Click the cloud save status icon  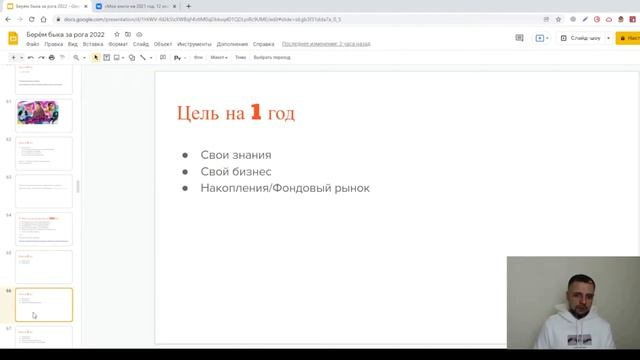[x=139, y=34]
